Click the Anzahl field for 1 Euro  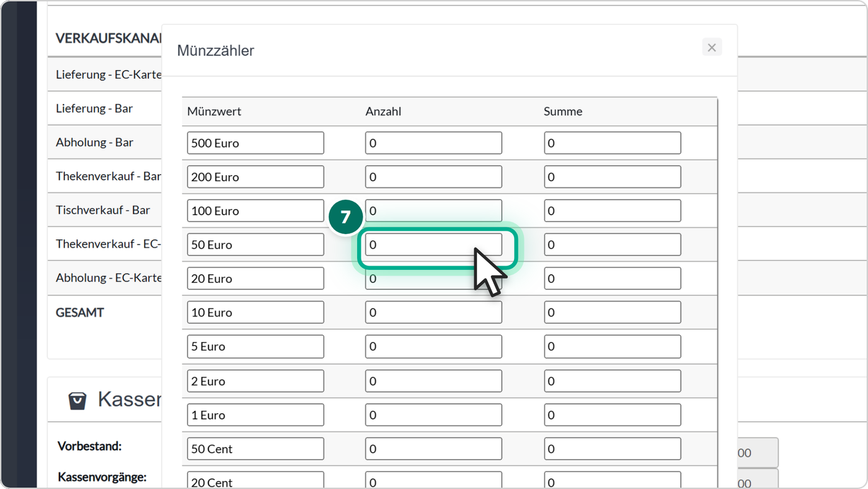click(433, 415)
